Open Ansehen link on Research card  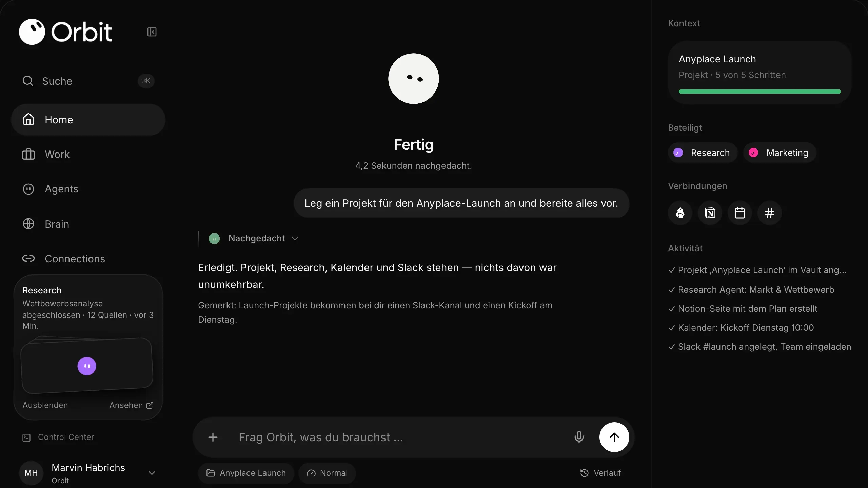coord(131,405)
